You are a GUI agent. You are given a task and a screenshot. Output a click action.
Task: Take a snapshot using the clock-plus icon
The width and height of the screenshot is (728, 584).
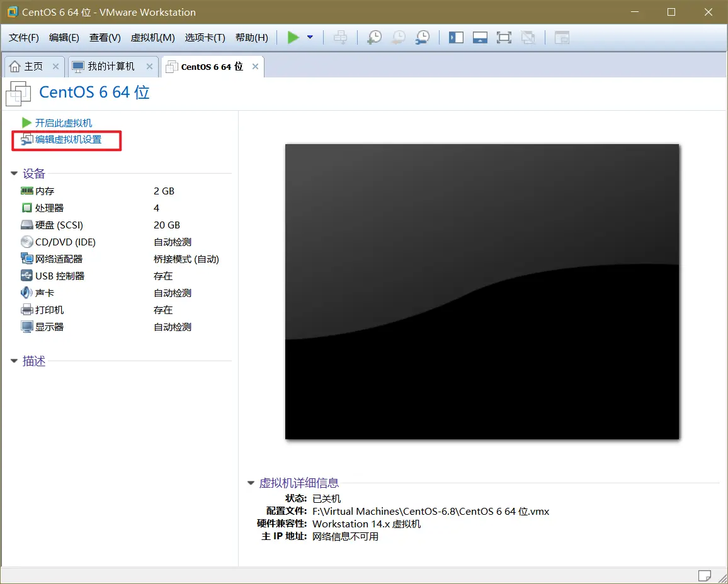(x=374, y=37)
